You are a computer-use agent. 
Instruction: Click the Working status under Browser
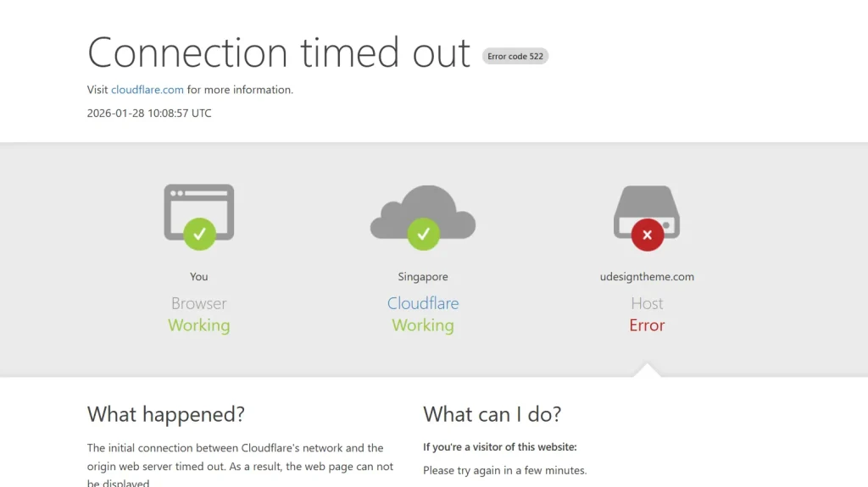click(x=199, y=325)
